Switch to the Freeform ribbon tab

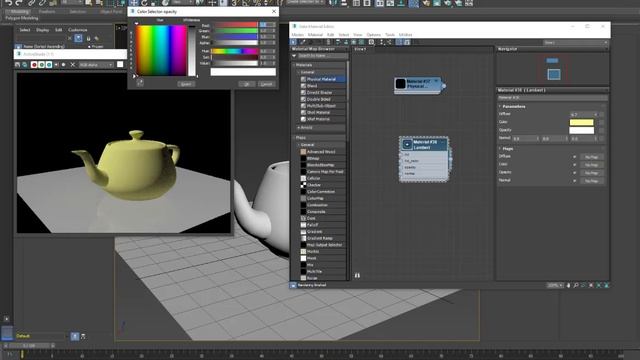[x=47, y=12]
